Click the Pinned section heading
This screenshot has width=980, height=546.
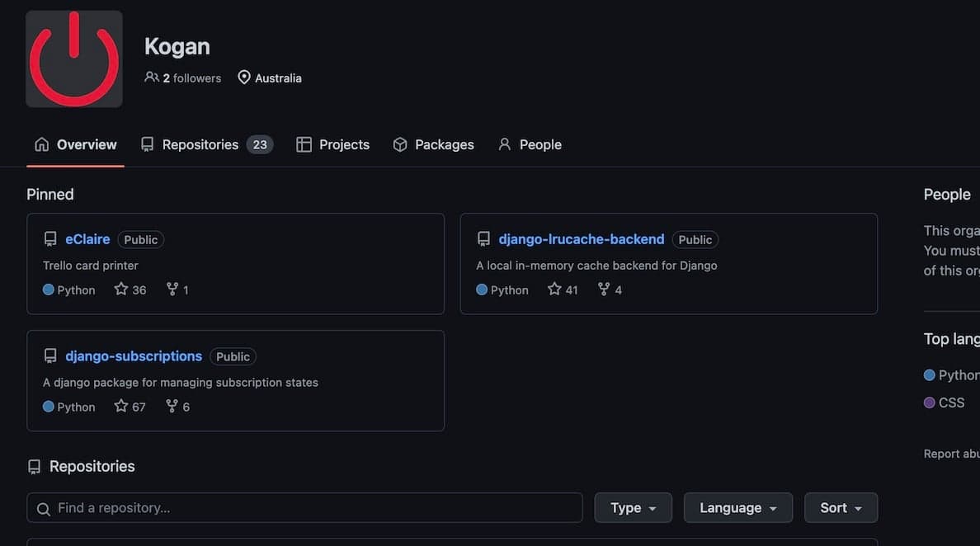pos(50,195)
